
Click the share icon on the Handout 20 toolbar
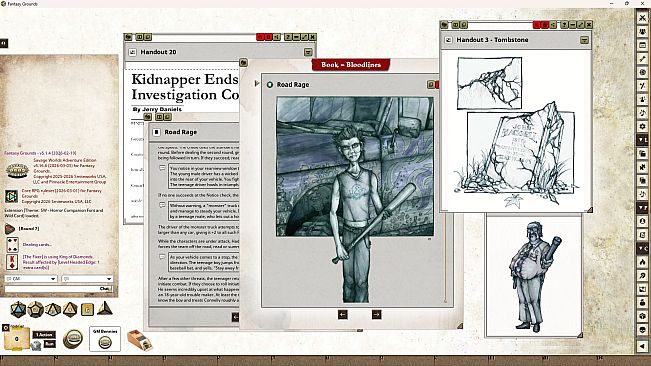click(277, 37)
